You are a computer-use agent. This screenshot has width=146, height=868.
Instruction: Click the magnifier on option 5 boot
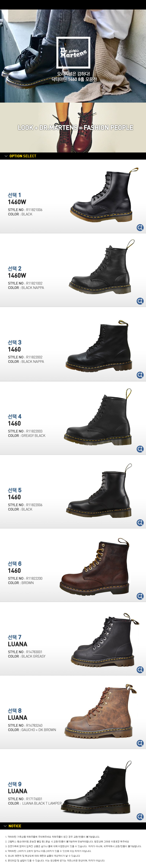[140, 523]
